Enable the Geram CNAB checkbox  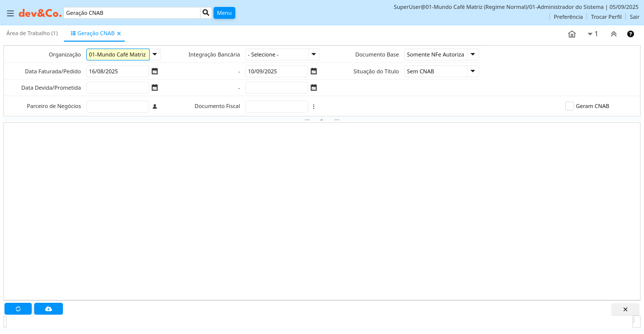pyautogui.click(x=570, y=106)
